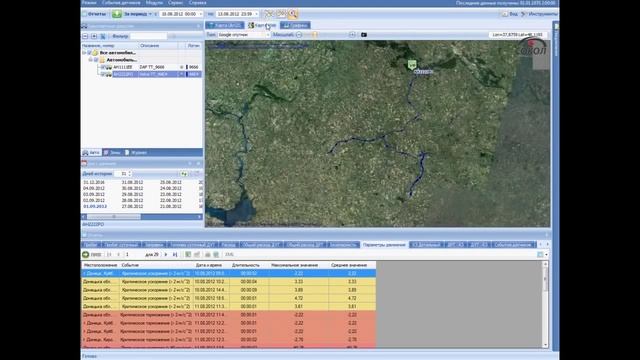Image resolution: width=640 pixels, height=360 pixels.
Task: Go to last report page icon
Action: coord(175,254)
